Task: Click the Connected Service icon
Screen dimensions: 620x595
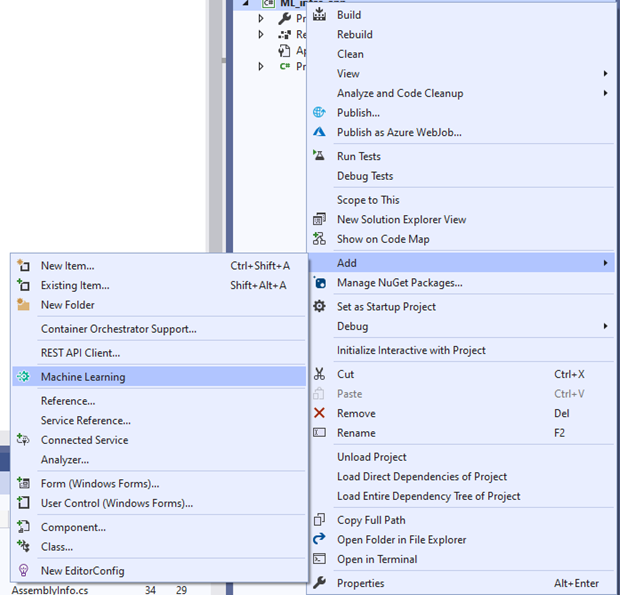Action: [23, 440]
